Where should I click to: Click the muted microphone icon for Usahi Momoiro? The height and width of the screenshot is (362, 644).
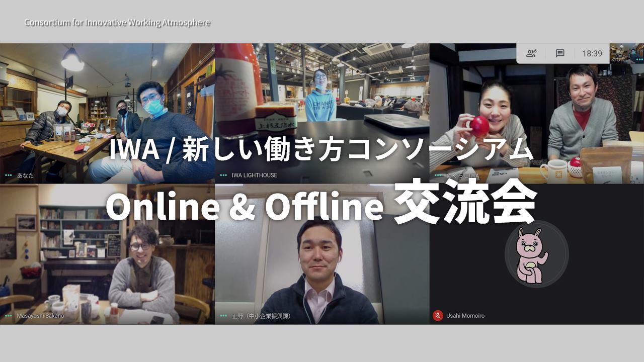(x=438, y=316)
